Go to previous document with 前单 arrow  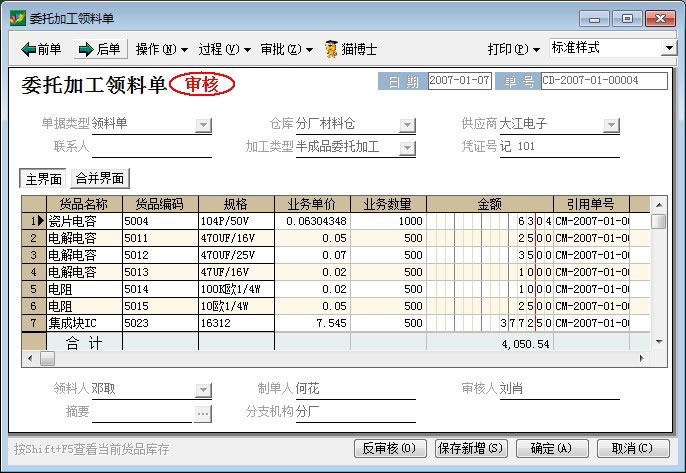click(41, 49)
